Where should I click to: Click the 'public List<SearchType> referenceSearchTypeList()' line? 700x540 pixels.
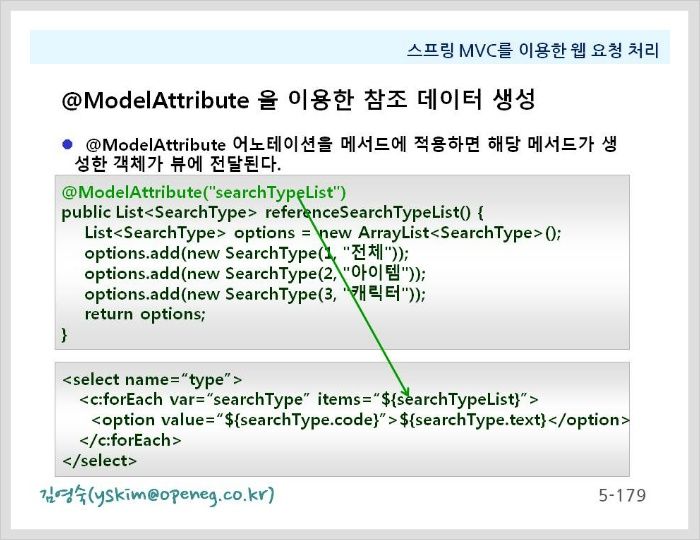272,212
